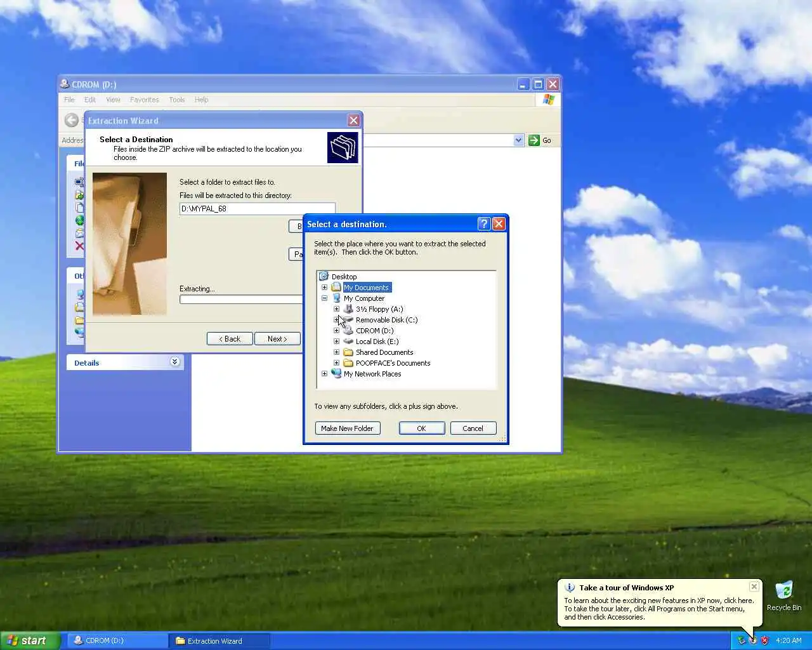The width and height of the screenshot is (812, 650).
Task: Click the red Security Center shield tray icon
Action: click(764, 640)
